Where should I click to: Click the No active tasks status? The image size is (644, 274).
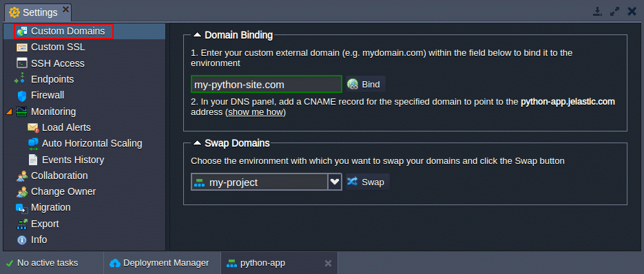tap(48, 263)
